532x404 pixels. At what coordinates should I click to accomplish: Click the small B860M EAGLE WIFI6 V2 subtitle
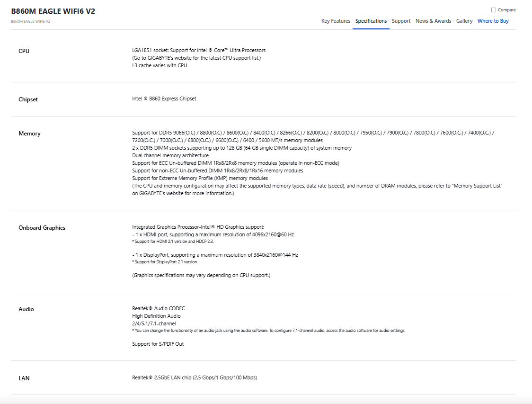coord(31,21)
